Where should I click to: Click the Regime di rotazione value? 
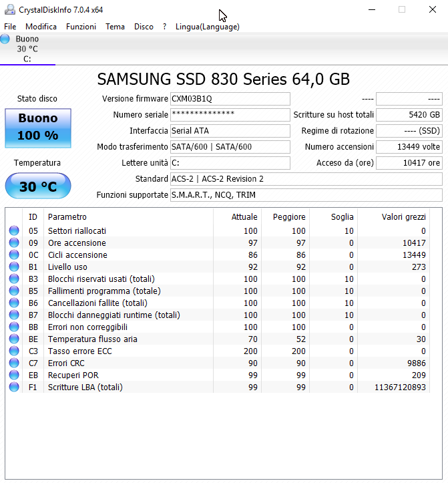click(x=409, y=131)
